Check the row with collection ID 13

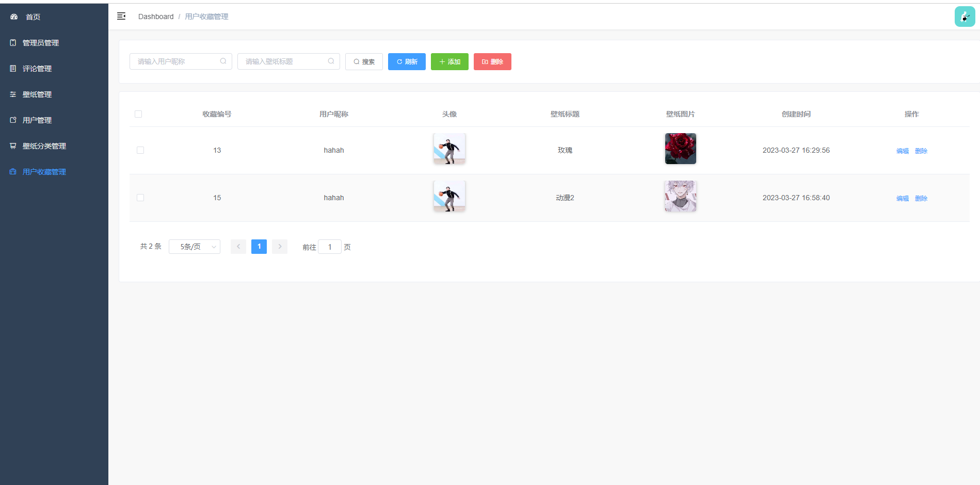pyautogui.click(x=140, y=150)
